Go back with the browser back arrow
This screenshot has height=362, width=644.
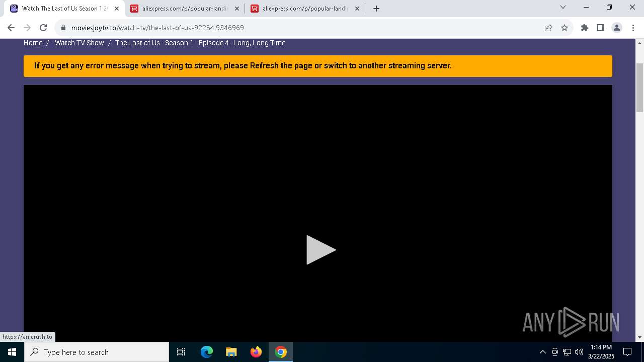tap(11, 28)
